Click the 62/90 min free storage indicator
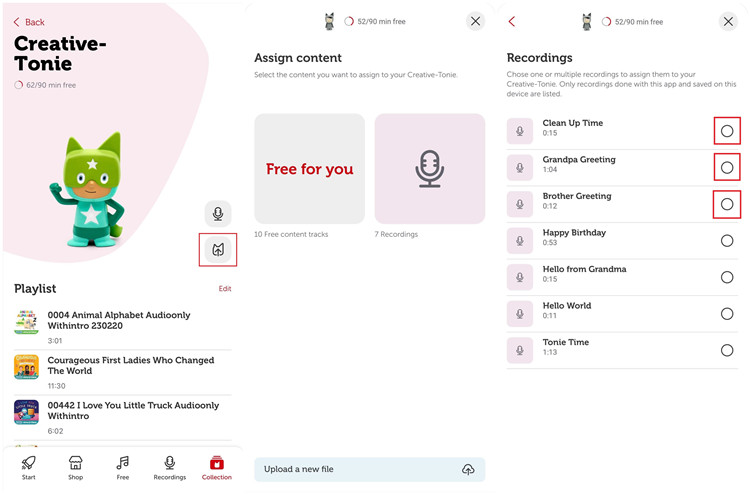Viewport: 750px width, 494px height. pyautogui.click(x=45, y=85)
